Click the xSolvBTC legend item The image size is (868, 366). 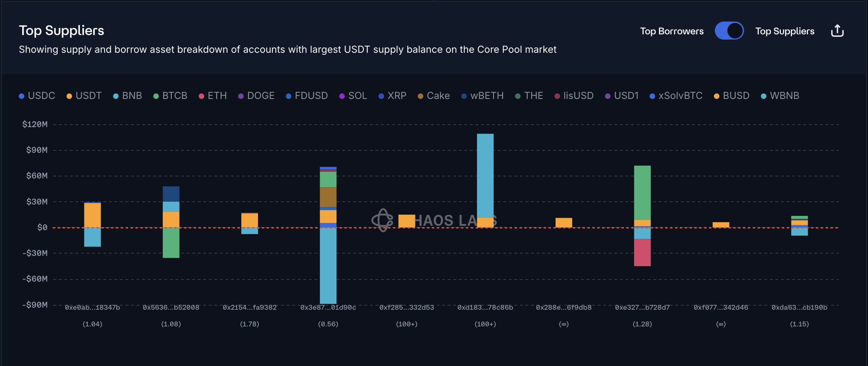click(676, 96)
